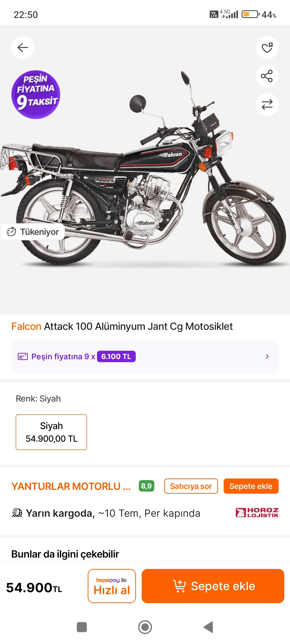Expand installment details chevron

click(x=267, y=356)
